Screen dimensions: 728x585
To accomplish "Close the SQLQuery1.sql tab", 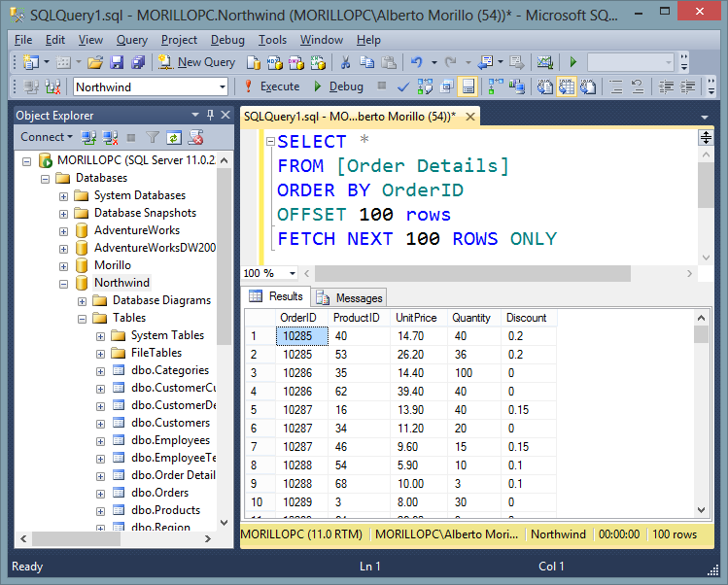I will 470,117.
